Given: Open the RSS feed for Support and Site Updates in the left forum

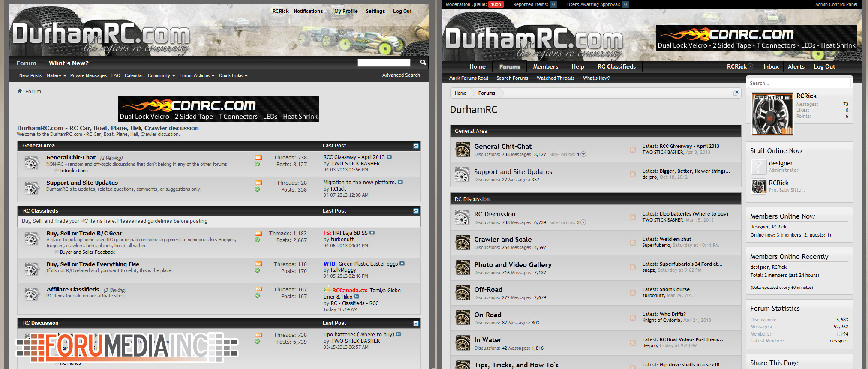Looking at the screenshot, I should 258,183.
